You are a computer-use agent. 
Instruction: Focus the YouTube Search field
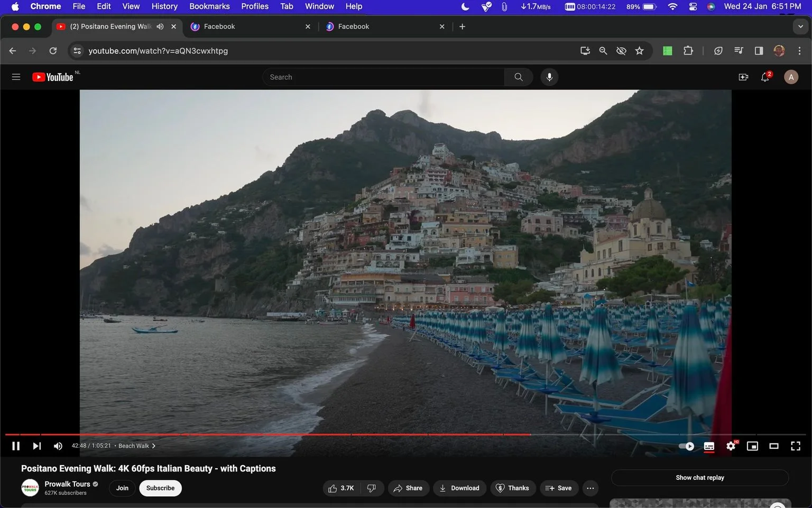[x=383, y=77]
